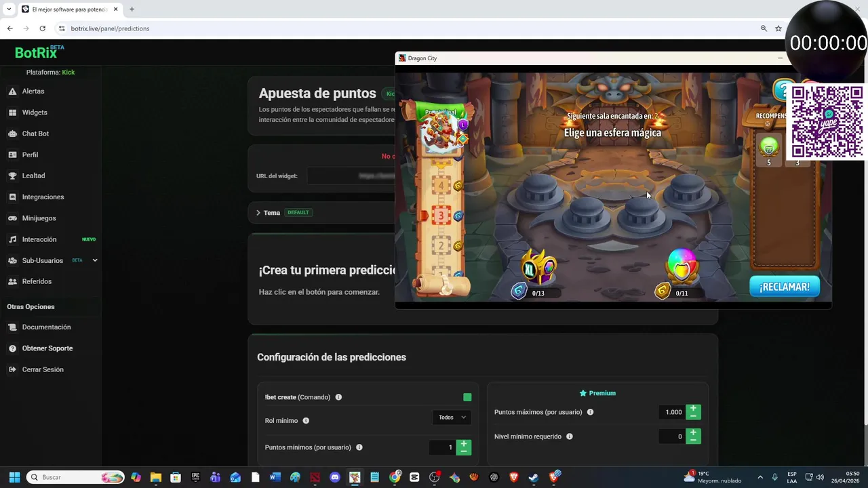Select the El mejor software browser tab
The height and width of the screenshot is (488, 868).
point(71,9)
